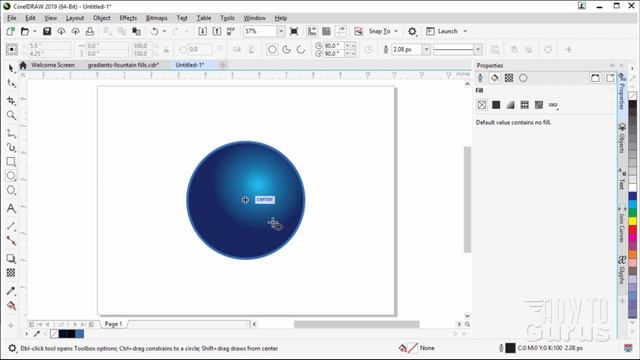Click the outline width input field
640x360 pixels.
407,49
